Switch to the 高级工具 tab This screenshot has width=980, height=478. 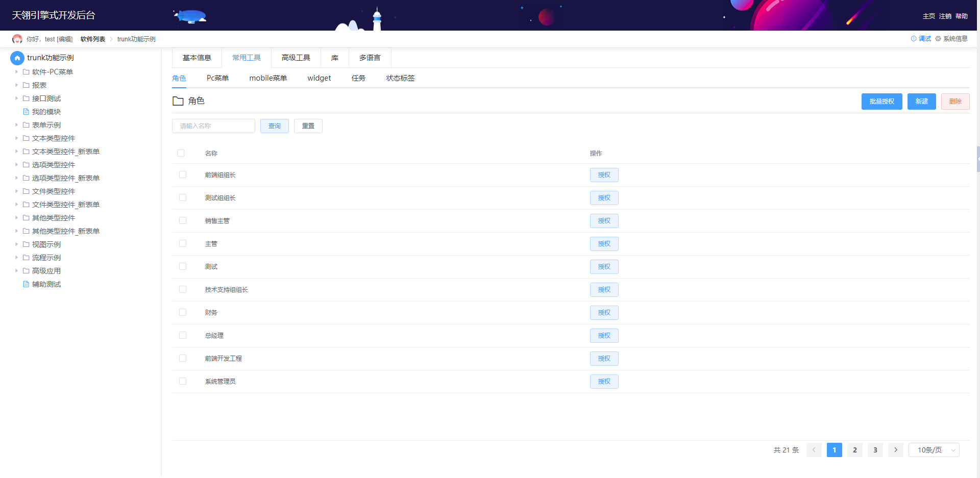(x=296, y=58)
